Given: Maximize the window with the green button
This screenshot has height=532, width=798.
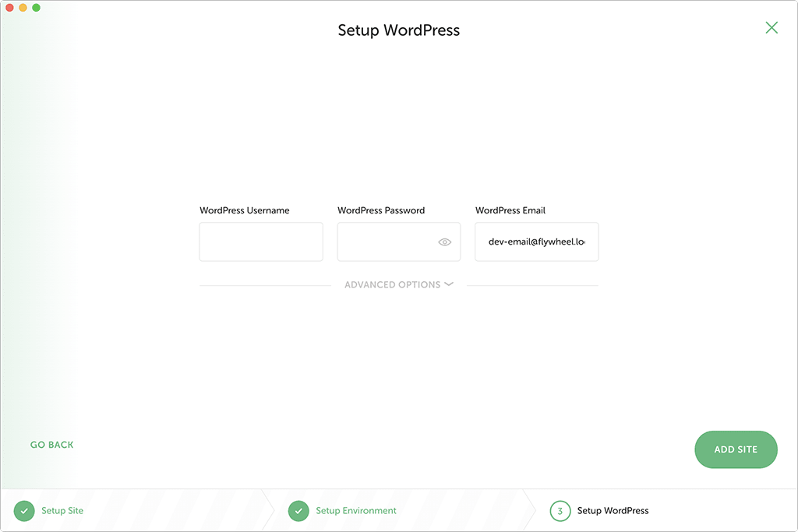Looking at the screenshot, I should click(36, 8).
